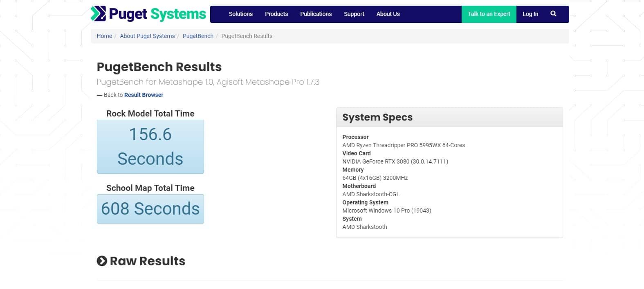644x289 pixels.
Task: Open the search magnifier icon
Action: click(553, 13)
